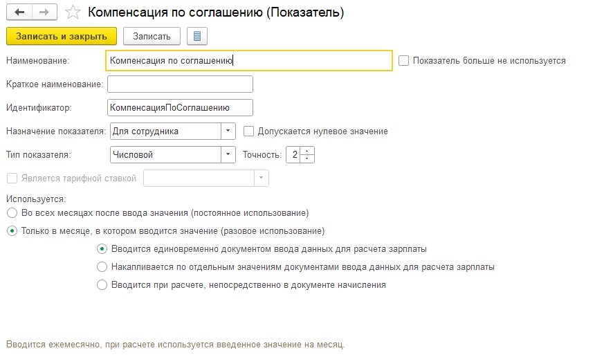Decrease Точность value with down arrow
The width and height of the screenshot is (595, 364).
pos(307,158)
